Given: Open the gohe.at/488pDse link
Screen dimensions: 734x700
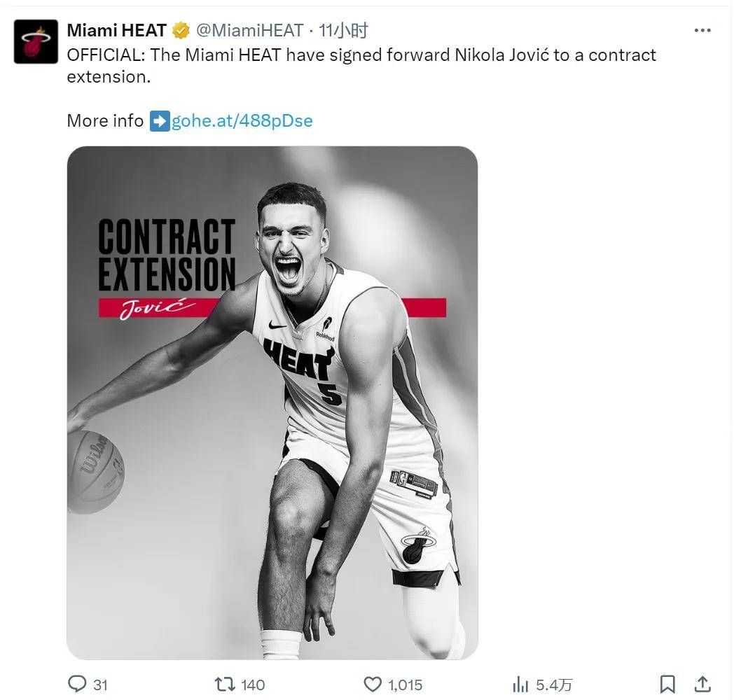Looking at the screenshot, I should (242, 120).
